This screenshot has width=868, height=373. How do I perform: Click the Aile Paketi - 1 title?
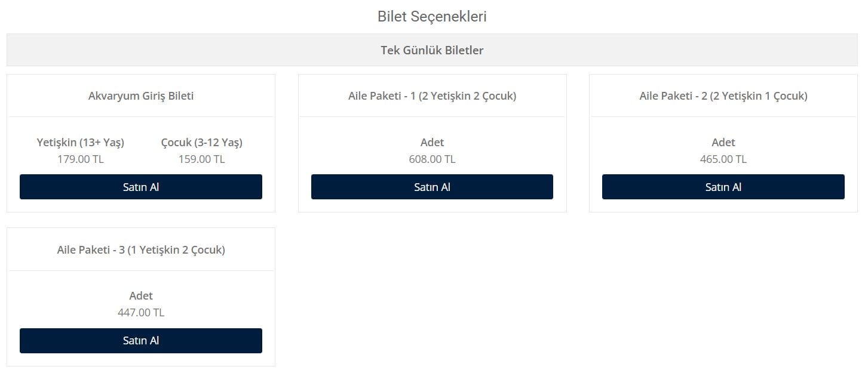[432, 95]
